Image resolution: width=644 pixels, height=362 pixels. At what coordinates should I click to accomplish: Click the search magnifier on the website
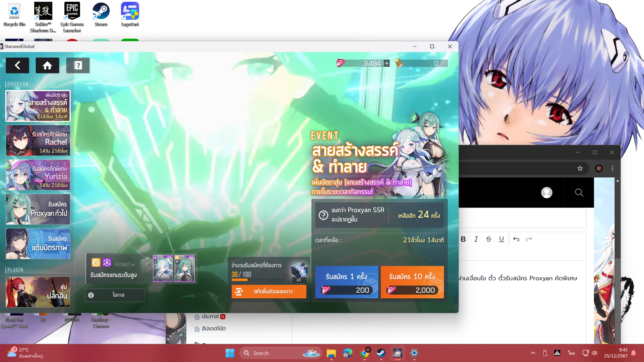point(579,193)
